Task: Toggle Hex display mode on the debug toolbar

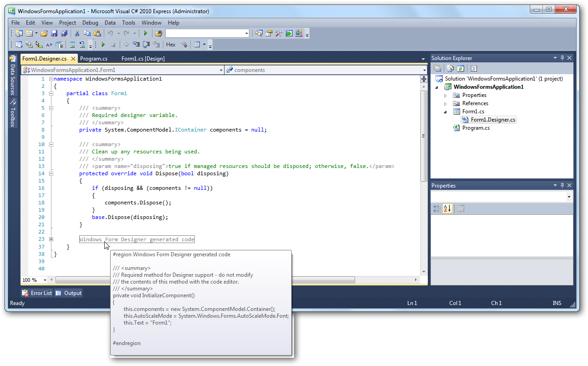Action: (x=170, y=44)
